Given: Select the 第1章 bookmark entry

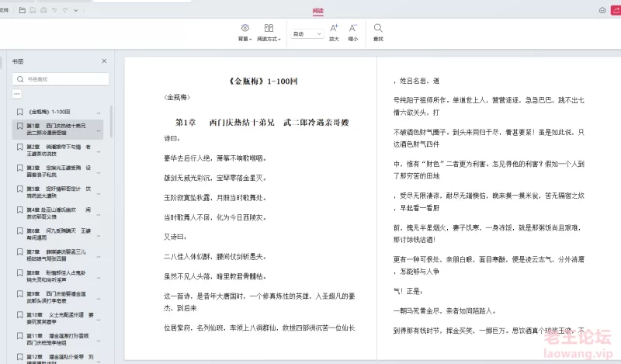Looking at the screenshot, I should point(57,129).
